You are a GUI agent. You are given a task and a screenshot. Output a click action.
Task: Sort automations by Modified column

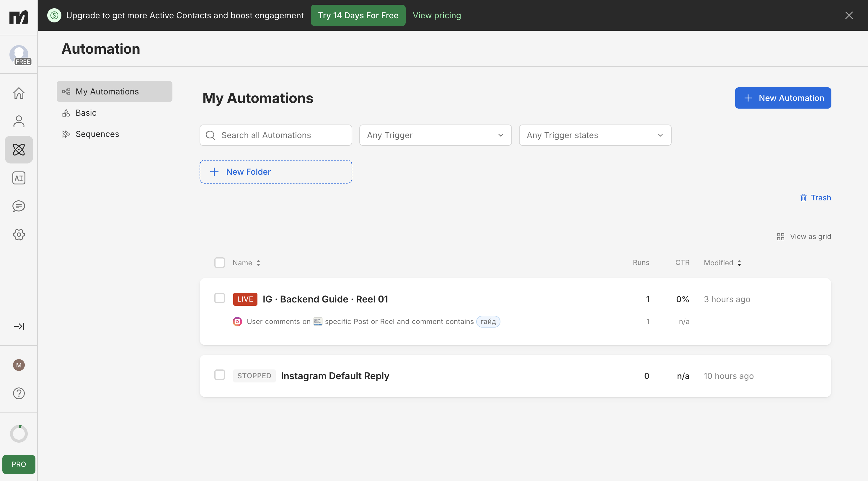722,263
